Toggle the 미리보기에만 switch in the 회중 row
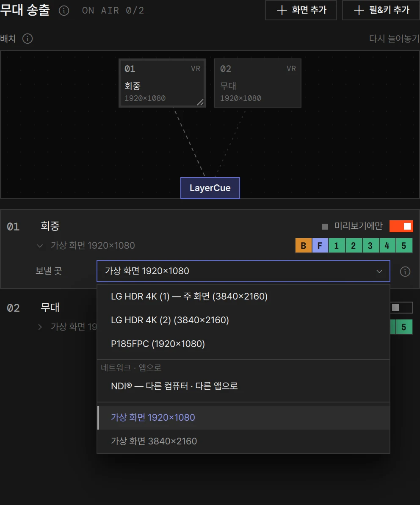Screen dimensions: 420x505 401,226
